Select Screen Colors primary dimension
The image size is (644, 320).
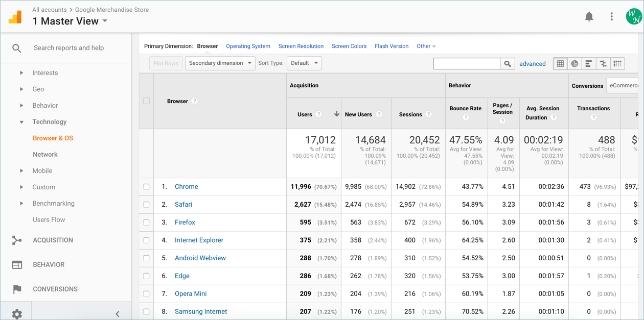tap(349, 46)
